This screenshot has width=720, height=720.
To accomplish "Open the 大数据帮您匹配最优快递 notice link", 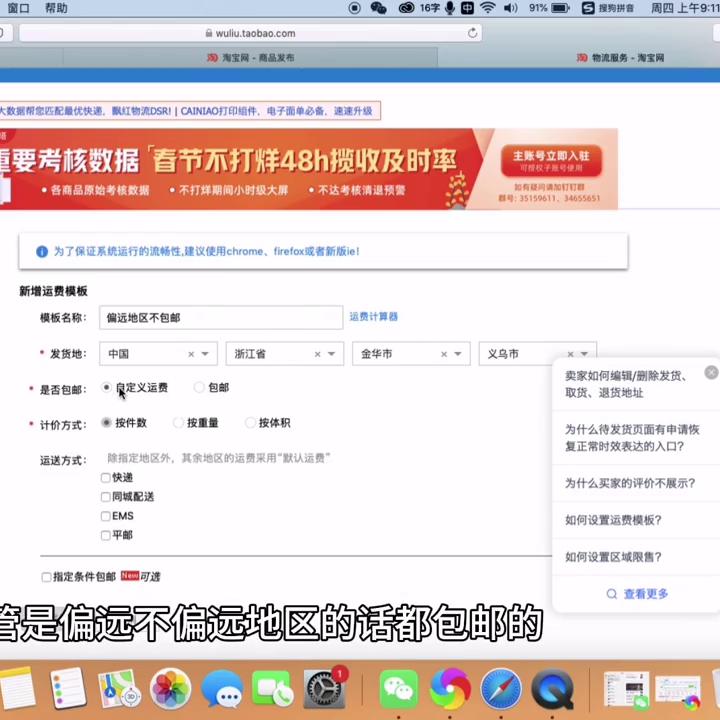I will 85,111.
